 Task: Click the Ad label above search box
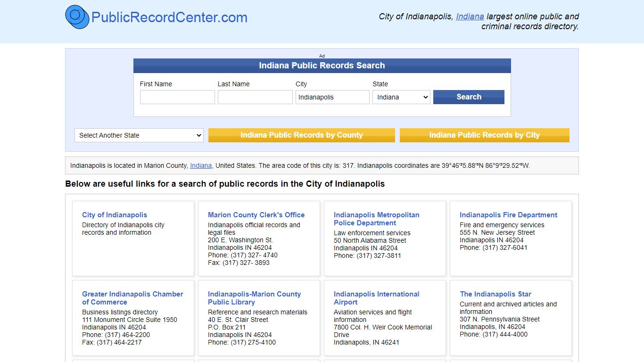322,56
